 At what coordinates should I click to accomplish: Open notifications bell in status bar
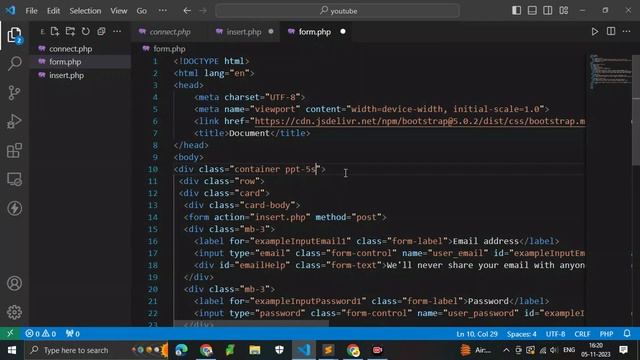tap(627, 333)
